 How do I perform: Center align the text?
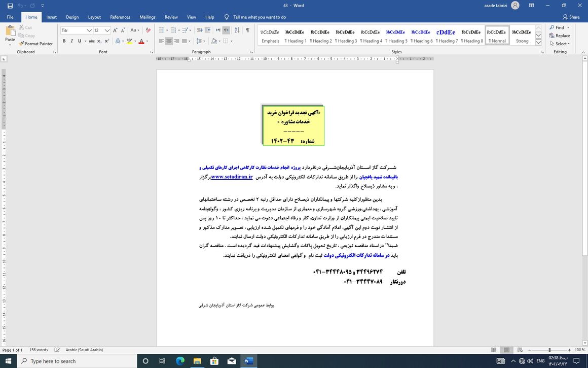[x=169, y=41]
